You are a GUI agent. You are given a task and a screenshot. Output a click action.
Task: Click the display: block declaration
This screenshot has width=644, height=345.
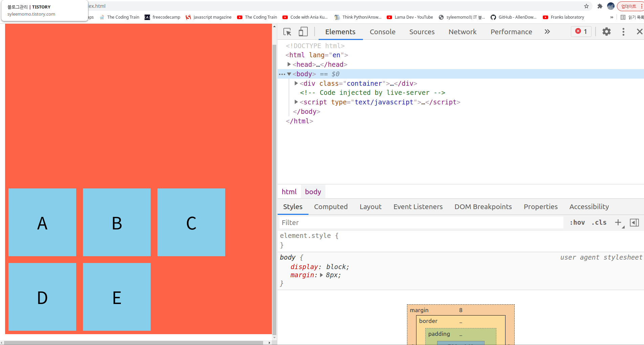320,267
